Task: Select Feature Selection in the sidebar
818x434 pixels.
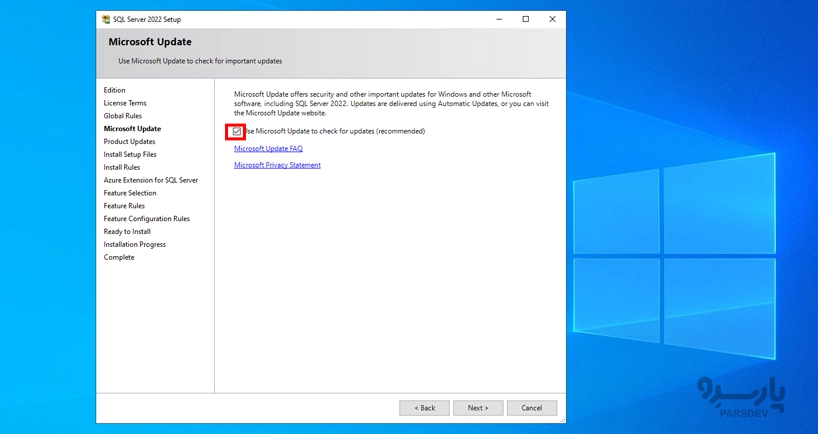Action: [x=130, y=193]
